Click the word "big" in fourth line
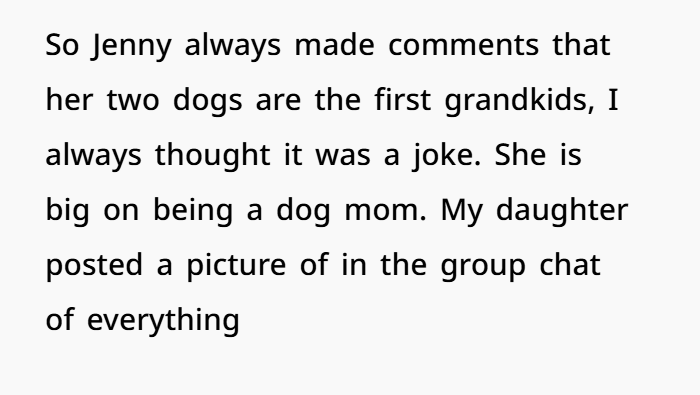 coord(67,211)
